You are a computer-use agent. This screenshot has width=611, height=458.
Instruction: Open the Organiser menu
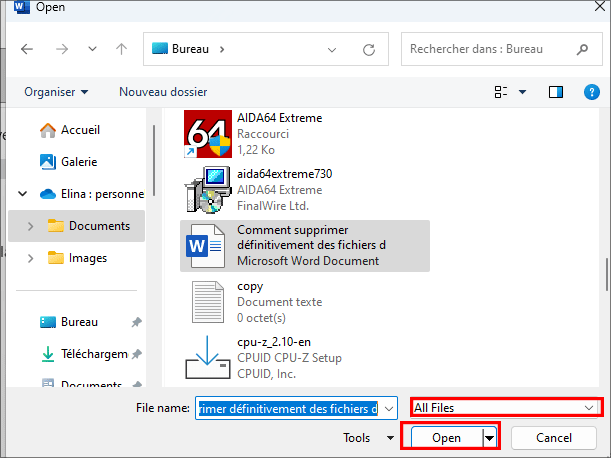click(56, 92)
